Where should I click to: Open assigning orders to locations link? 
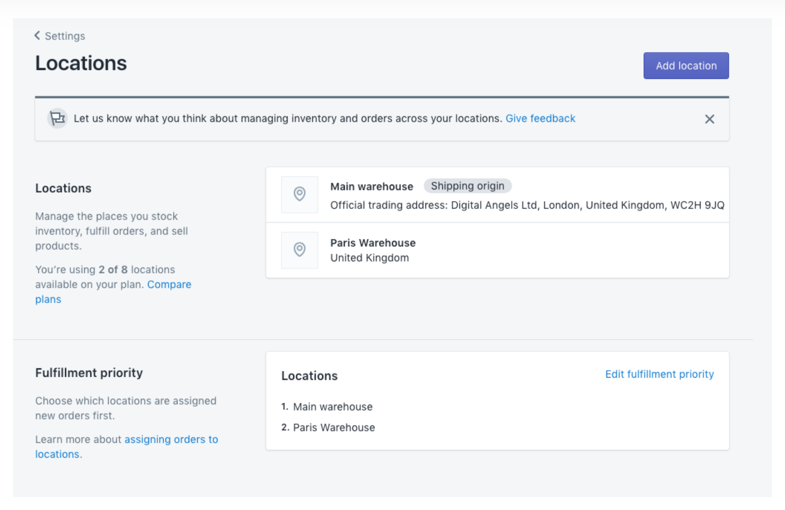170,440
